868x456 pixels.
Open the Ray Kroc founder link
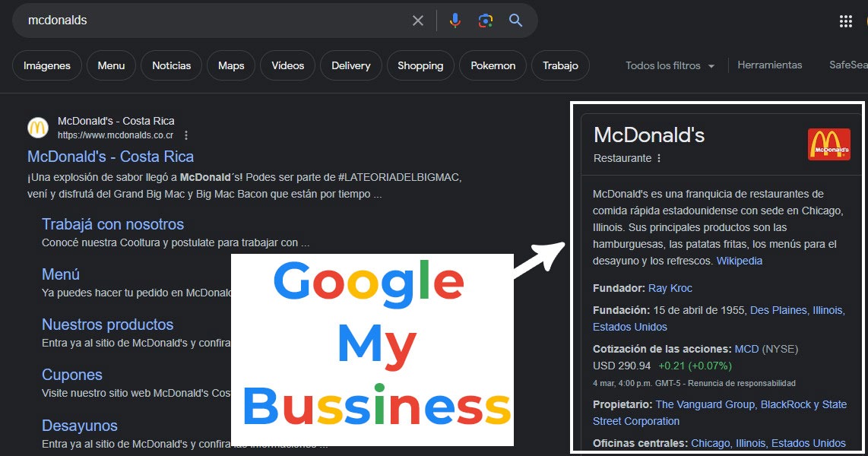(670, 288)
